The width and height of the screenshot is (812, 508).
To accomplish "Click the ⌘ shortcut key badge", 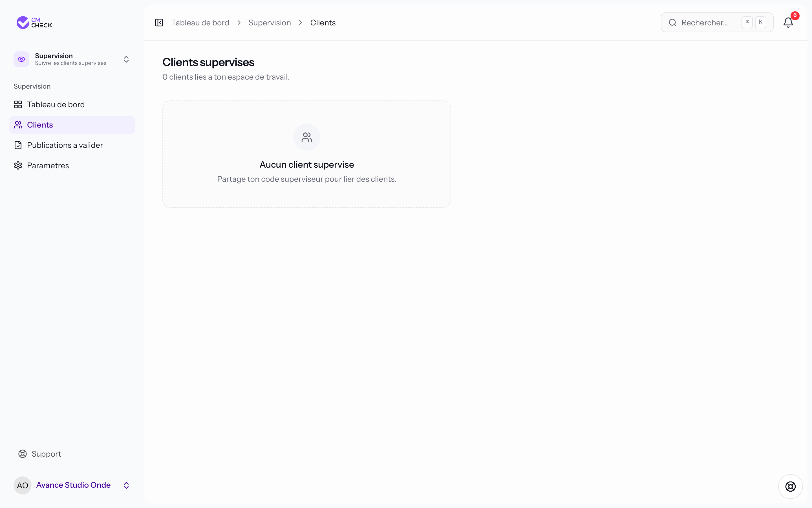I will click(747, 22).
